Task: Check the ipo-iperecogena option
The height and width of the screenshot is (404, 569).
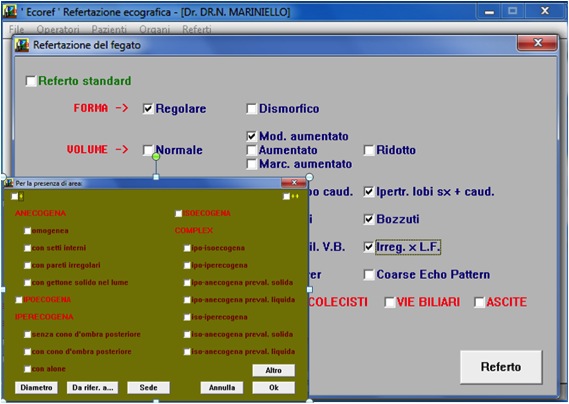Action: click(187, 265)
